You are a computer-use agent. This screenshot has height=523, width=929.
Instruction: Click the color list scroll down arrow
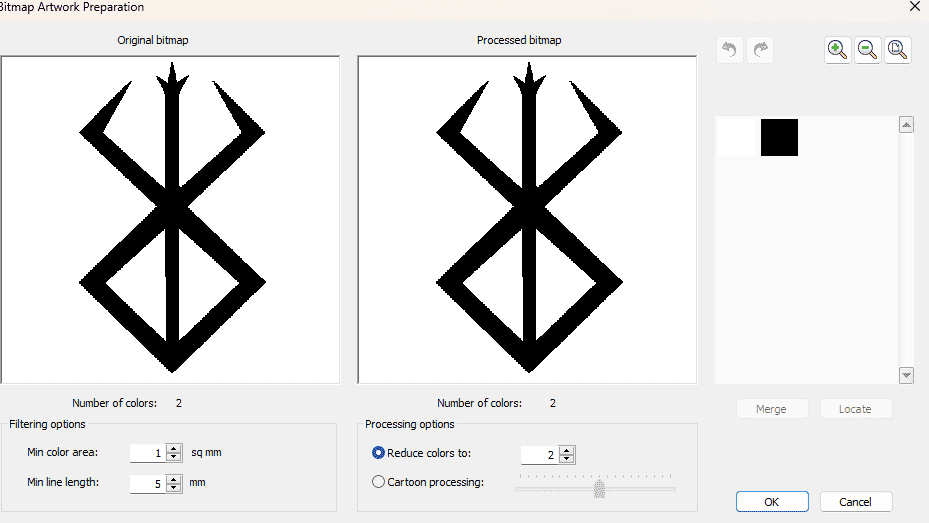click(906, 375)
